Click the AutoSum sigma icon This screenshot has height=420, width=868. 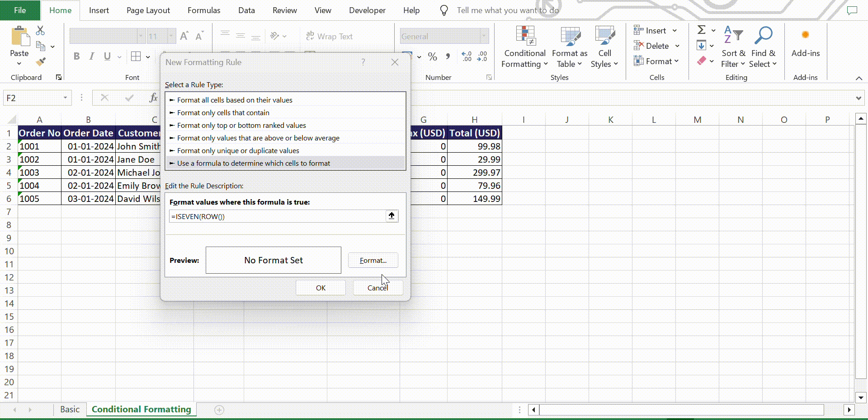701,30
